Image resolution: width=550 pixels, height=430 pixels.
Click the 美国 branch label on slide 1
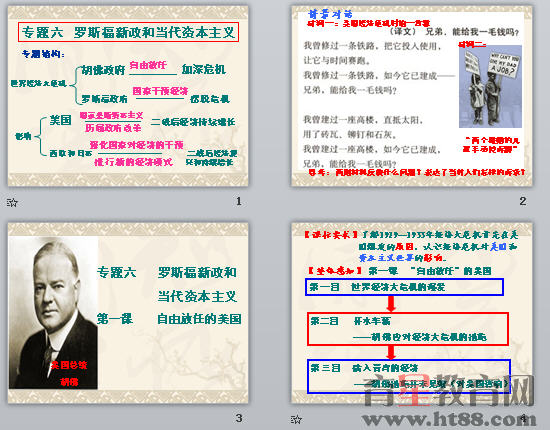[x=60, y=120]
